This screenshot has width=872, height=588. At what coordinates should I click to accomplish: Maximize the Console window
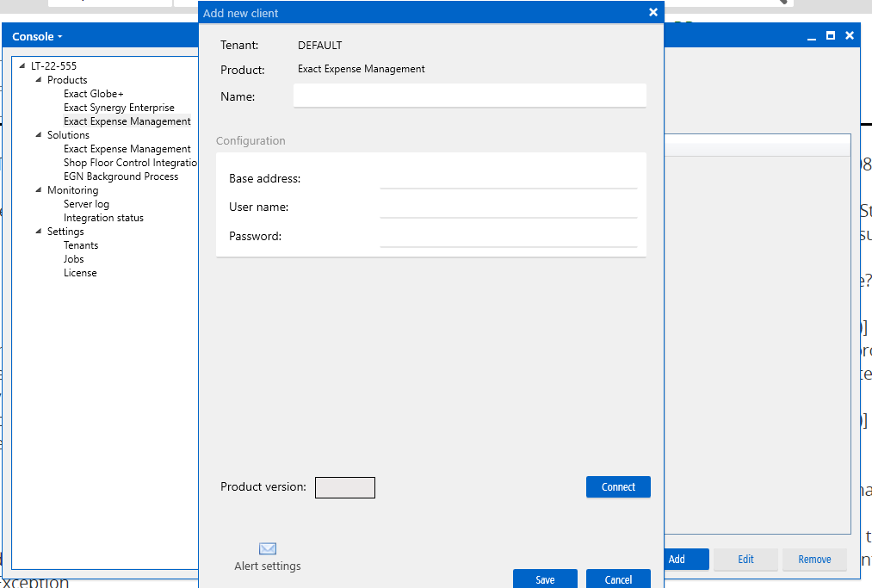(831, 36)
